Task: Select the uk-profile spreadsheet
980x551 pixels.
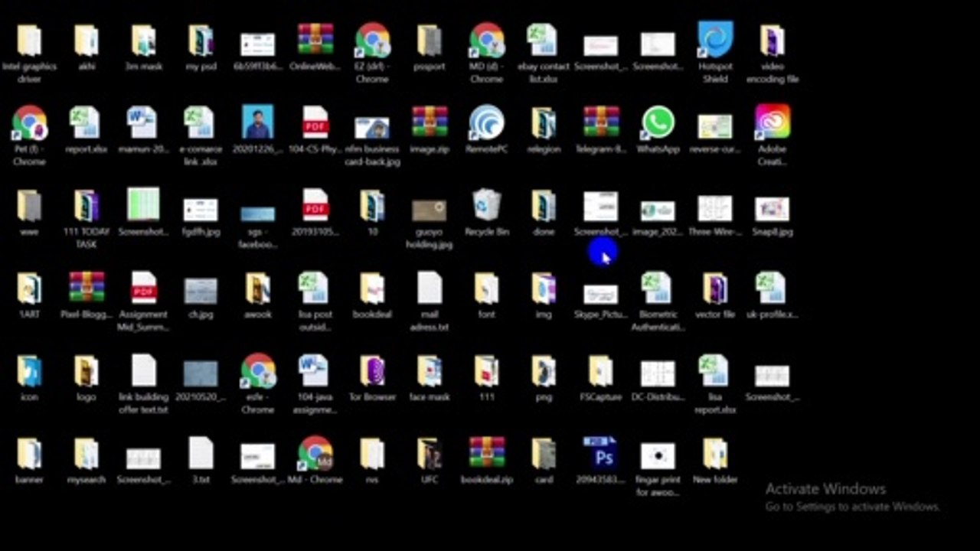Action: coord(773,289)
